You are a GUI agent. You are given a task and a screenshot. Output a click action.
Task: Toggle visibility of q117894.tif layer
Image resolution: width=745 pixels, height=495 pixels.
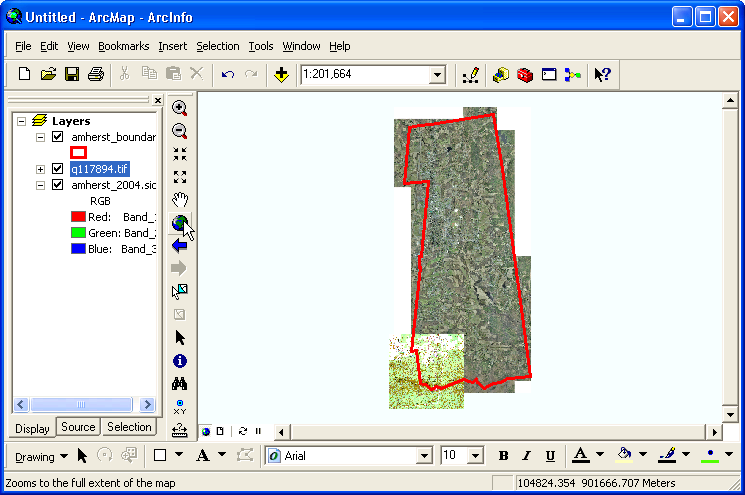coord(58,169)
